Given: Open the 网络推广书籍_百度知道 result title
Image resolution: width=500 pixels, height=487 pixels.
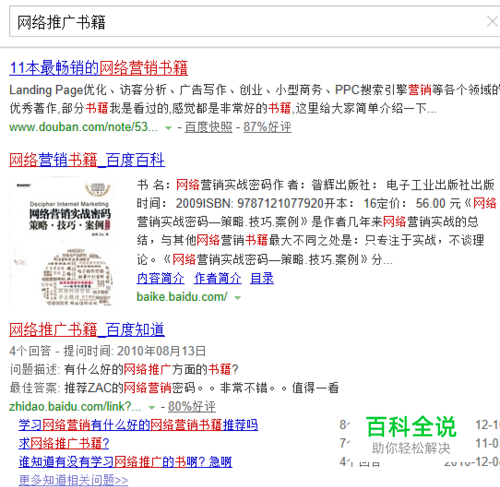Looking at the screenshot, I should [x=87, y=330].
